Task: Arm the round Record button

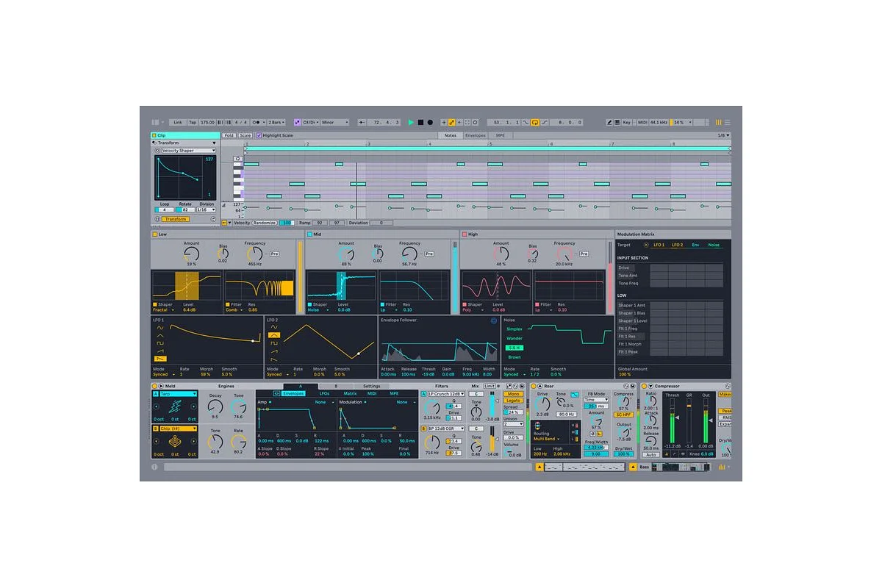Action: [x=430, y=122]
